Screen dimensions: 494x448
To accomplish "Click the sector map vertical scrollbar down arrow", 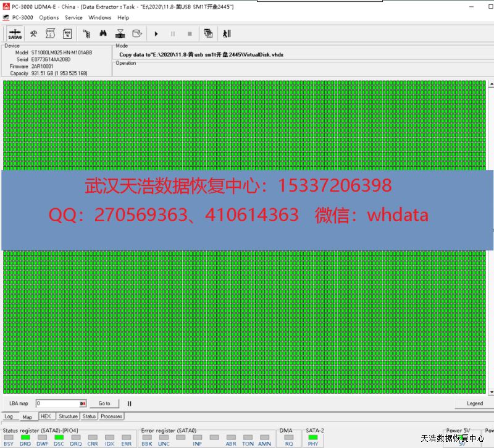I will pos(491,392).
